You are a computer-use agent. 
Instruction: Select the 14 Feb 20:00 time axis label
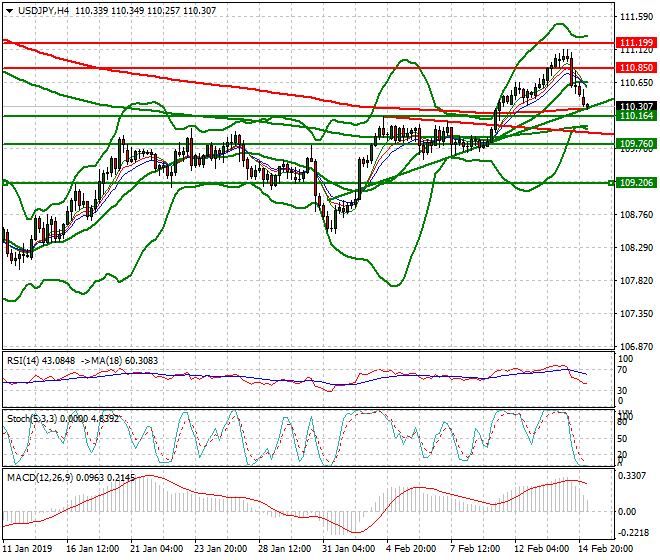click(x=606, y=549)
